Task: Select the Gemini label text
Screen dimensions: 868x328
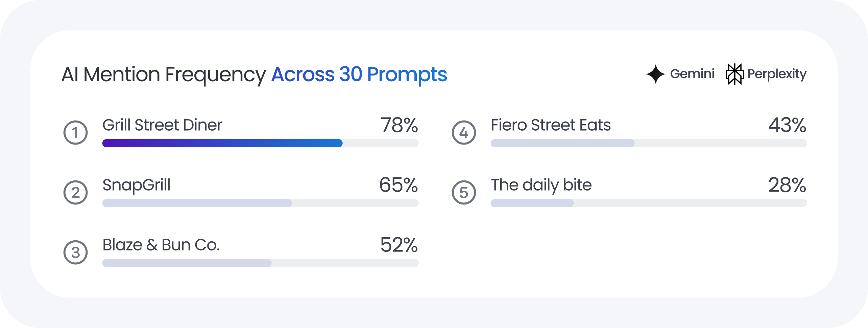Action: 692,74
